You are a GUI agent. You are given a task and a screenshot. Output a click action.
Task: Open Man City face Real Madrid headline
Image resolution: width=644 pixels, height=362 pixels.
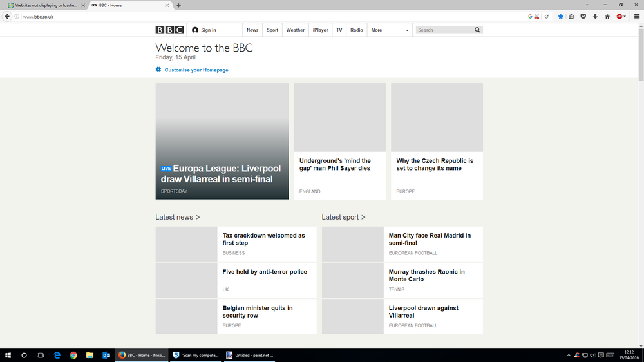pyautogui.click(x=430, y=239)
